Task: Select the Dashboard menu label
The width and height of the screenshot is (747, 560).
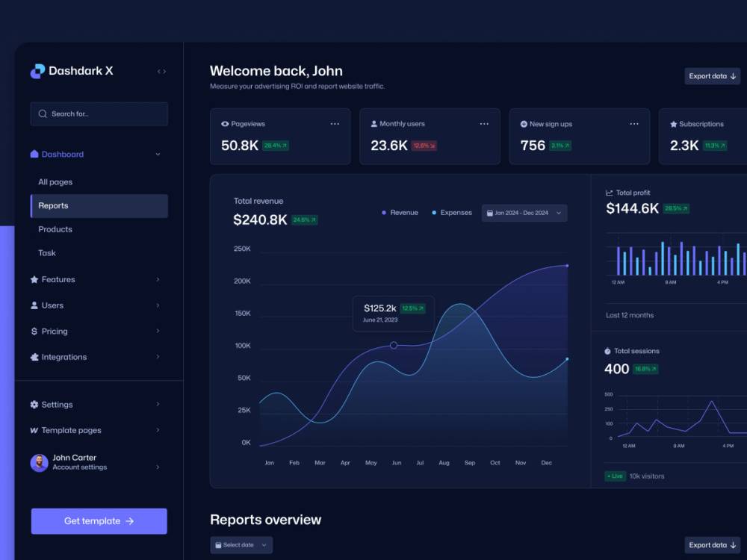Action: click(63, 155)
